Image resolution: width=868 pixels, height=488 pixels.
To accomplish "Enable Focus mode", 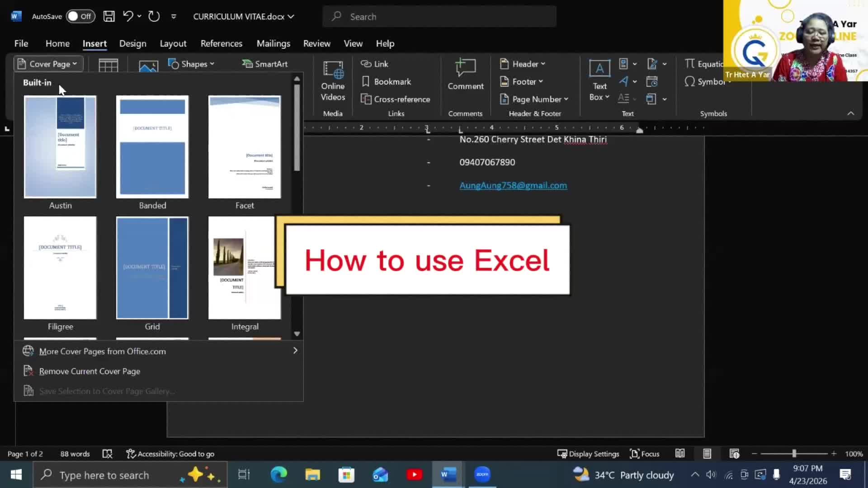I will [645, 454].
